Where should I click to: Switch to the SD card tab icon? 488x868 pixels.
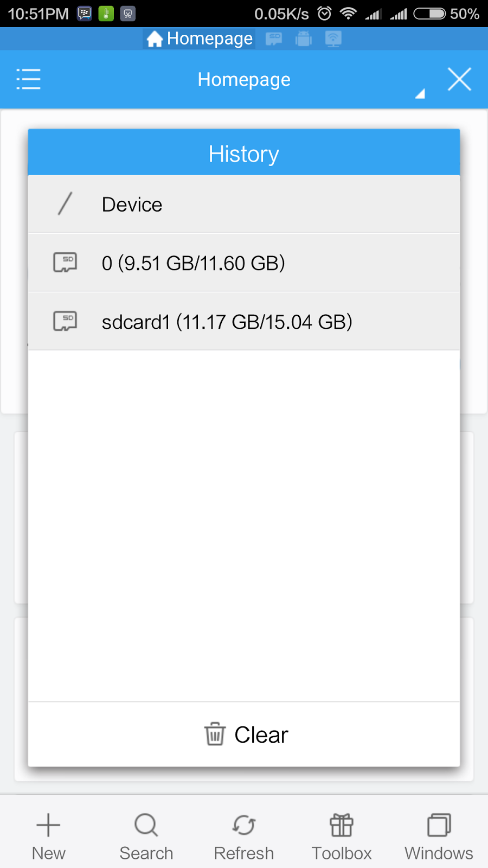(274, 39)
